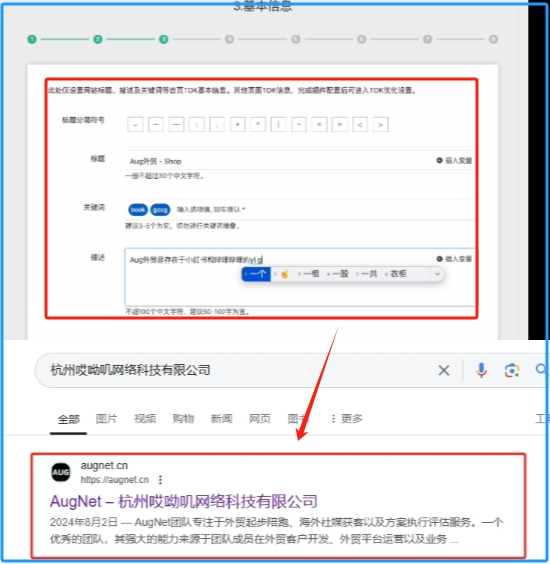Viewport: 550px width, 564px height.
Task: Switch to the 图片 search tab
Action: click(x=106, y=419)
